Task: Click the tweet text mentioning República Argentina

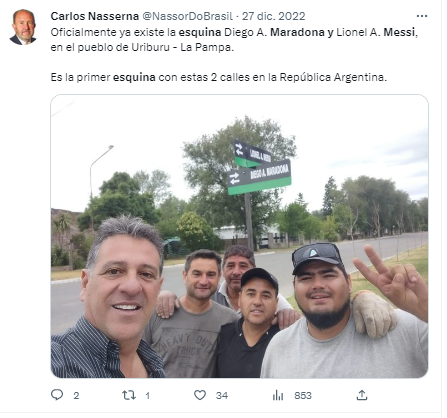Action: point(219,77)
